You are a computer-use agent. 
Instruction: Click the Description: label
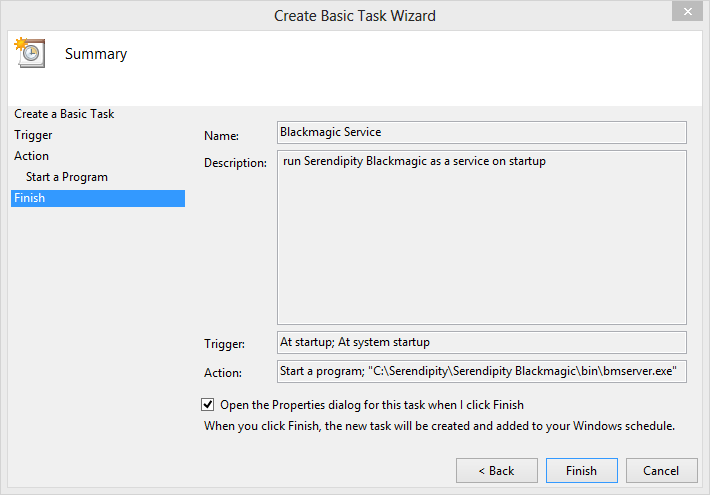pyautogui.click(x=235, y=163)
